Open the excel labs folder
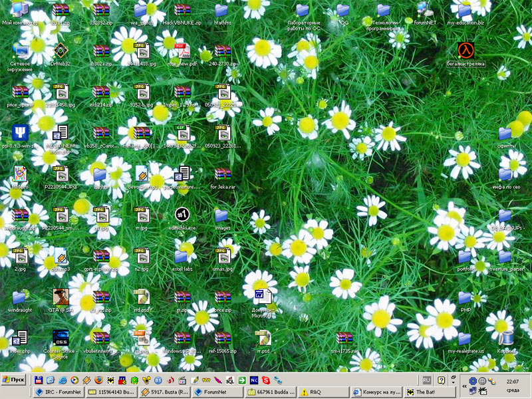The width and height of the screenshot is (532, 399). tap(182, 256)
